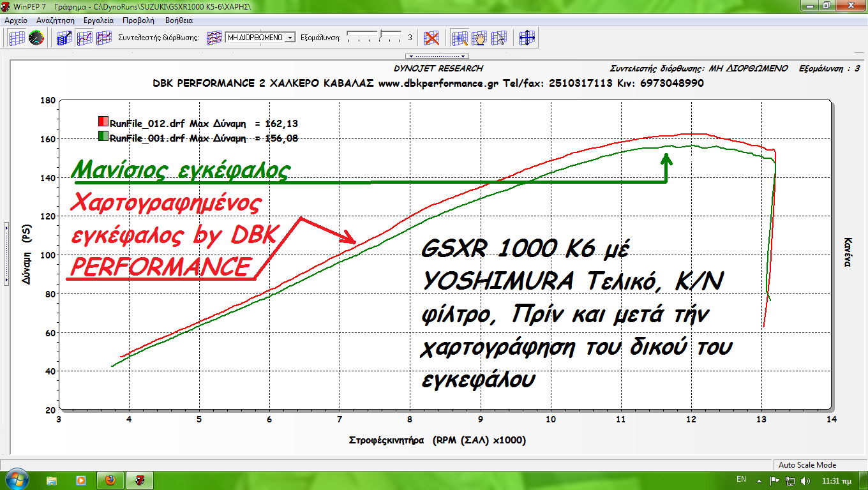
Task: Open the Action Center flag icon
Action: pos(775,480)
